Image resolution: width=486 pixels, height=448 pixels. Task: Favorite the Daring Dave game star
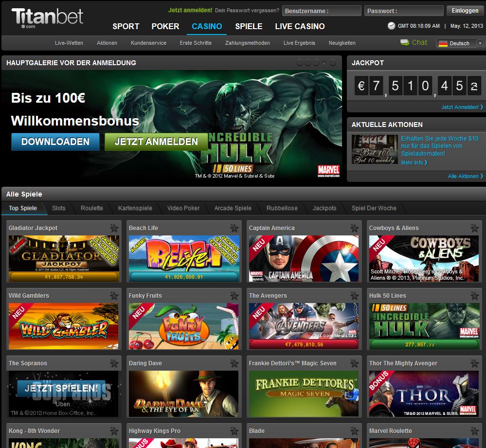pyautogui.click(x=234, y=363)
